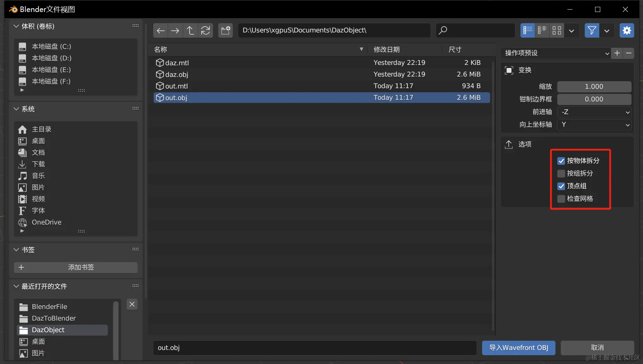Select the out.mtl file
The height and width of the screenshot is (364, 643).
click(322, 86)
